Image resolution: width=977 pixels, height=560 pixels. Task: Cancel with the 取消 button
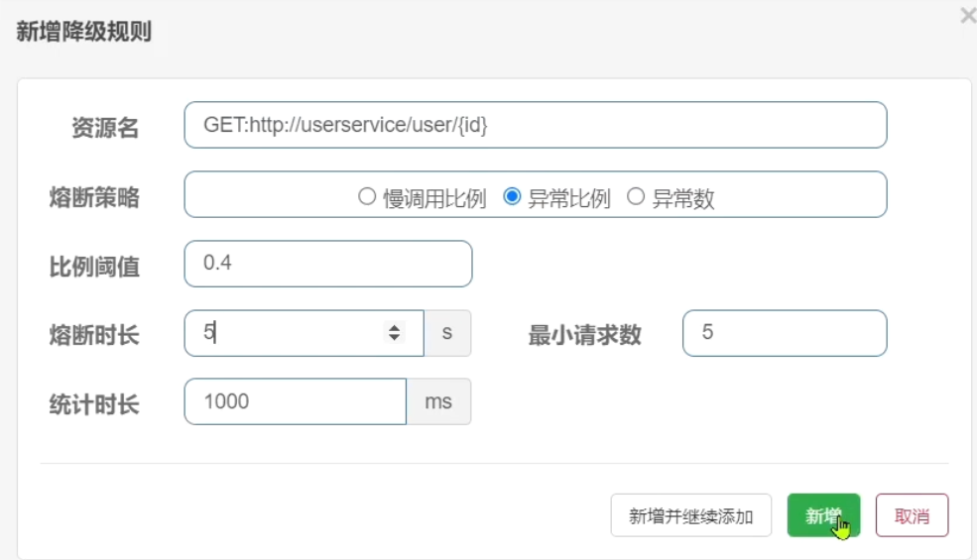[912, 515]
